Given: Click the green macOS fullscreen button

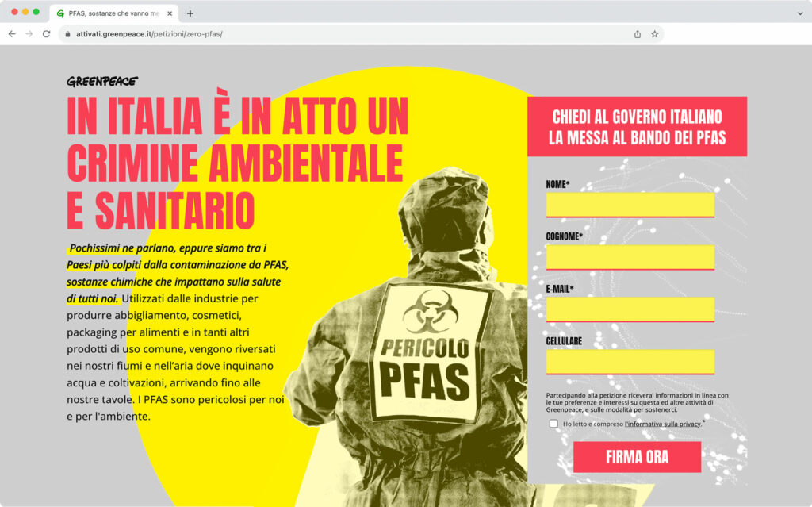Looking at the screenshot, I should 36,12.
